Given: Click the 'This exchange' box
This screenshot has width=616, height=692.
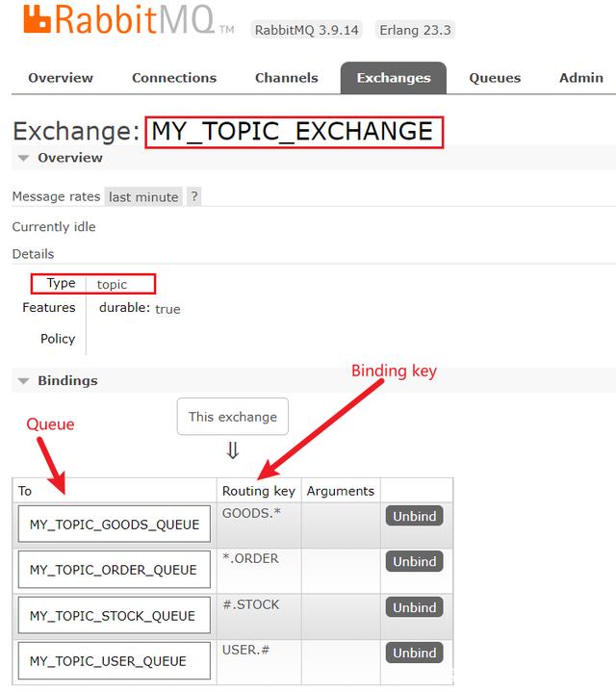Looking at the screenshot, I should [233, 417].
